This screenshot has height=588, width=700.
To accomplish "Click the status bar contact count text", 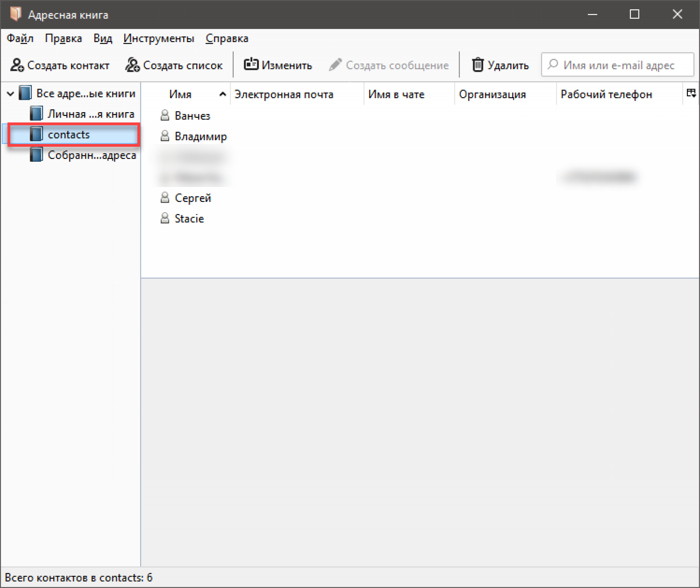I will 79,577.
